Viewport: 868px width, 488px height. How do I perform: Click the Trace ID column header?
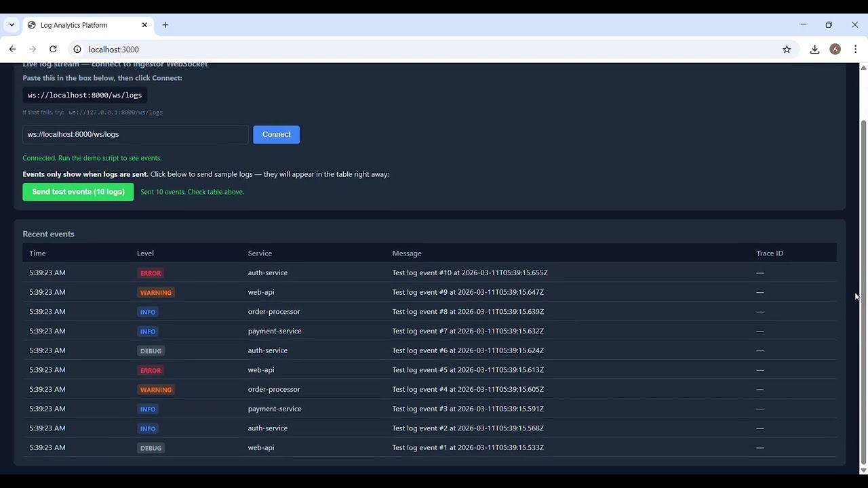point(770,253)
